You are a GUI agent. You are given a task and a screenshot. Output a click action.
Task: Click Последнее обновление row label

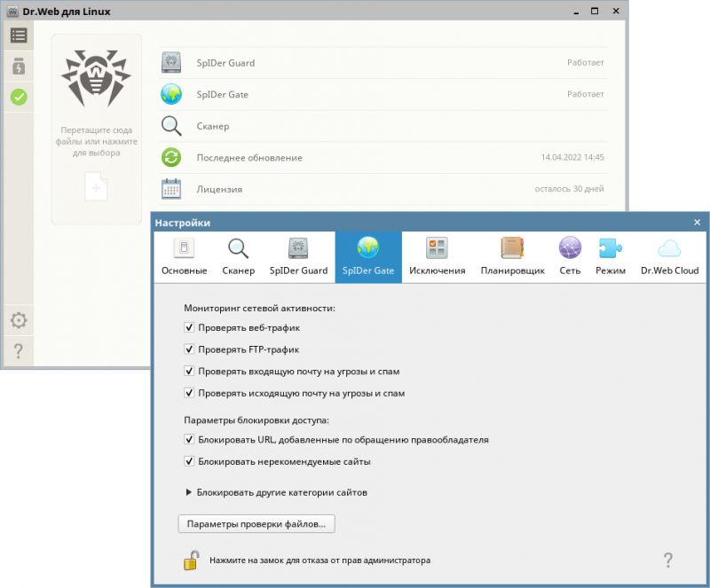point(249,158)
